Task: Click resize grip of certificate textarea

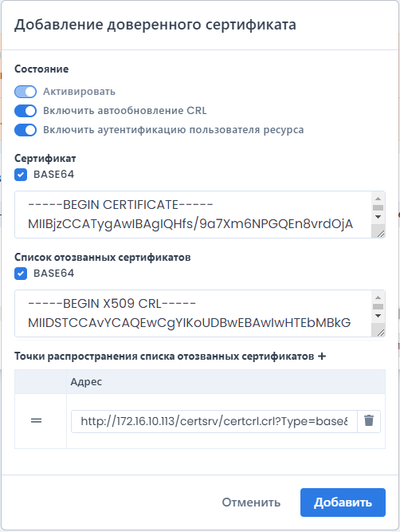Action: tap(380, 233)
